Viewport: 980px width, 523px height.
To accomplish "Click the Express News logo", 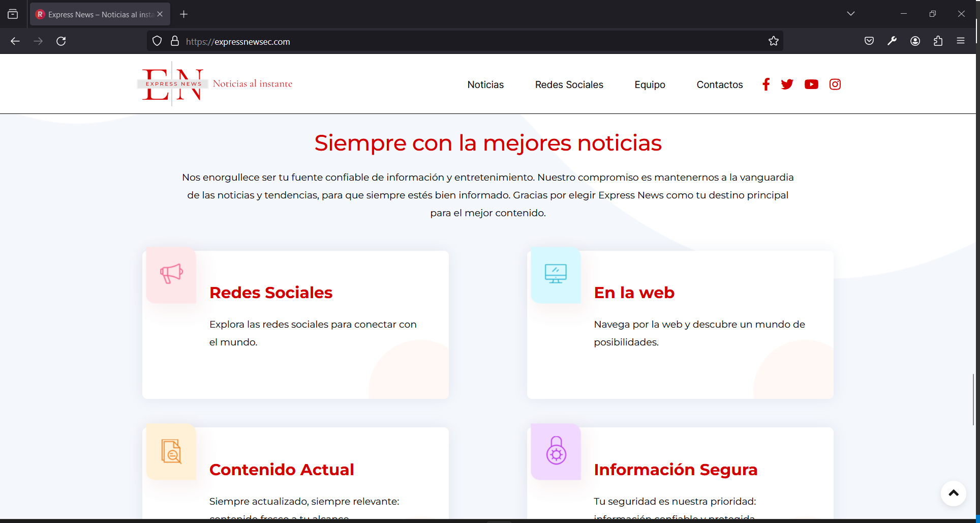I will tap(216, 84).
